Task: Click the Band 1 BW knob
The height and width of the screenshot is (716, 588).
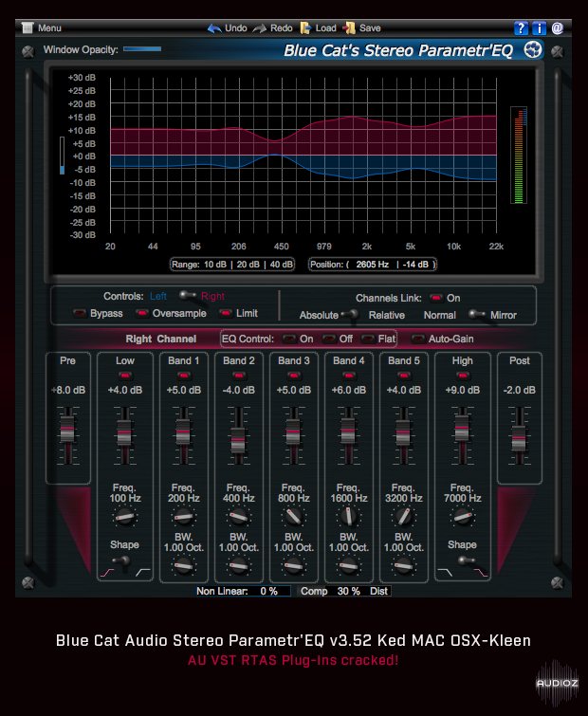Action: pos(184,566)
